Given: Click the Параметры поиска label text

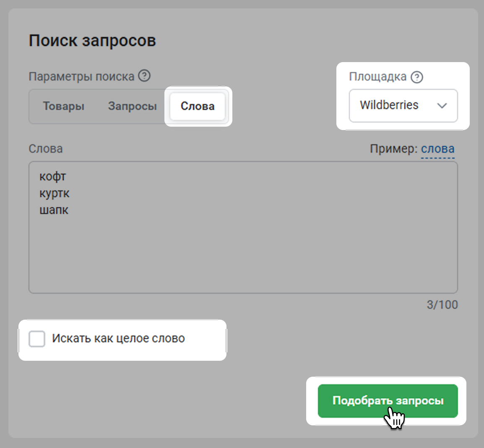Looking at the screenshot, I should 81,77.
